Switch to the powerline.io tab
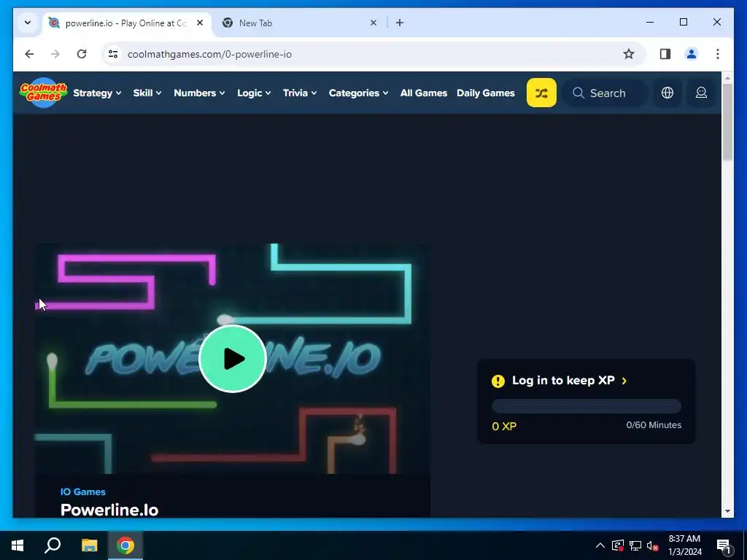The height and width of the screenshot is (560, 747). (126, 23)
